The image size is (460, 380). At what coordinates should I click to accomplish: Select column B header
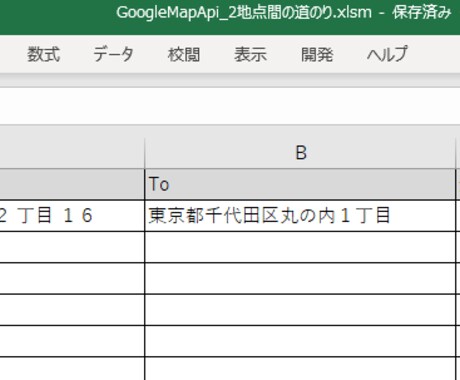(300, 153)
